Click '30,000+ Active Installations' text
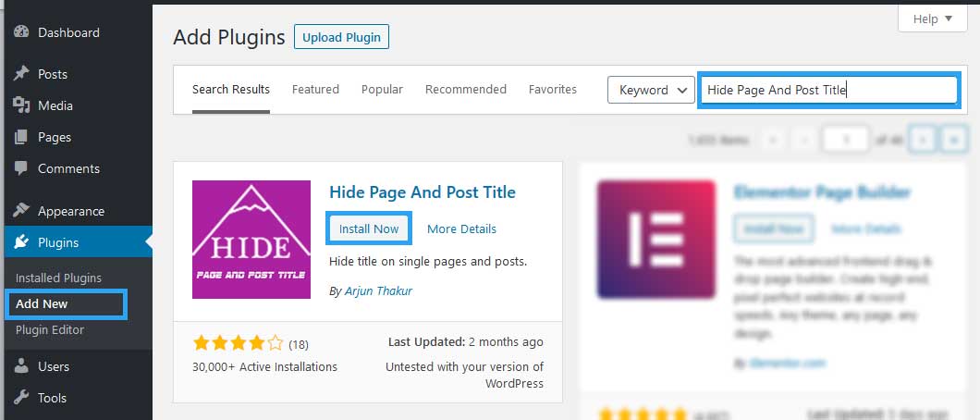The image size is (980, 420). coord(265,367)
